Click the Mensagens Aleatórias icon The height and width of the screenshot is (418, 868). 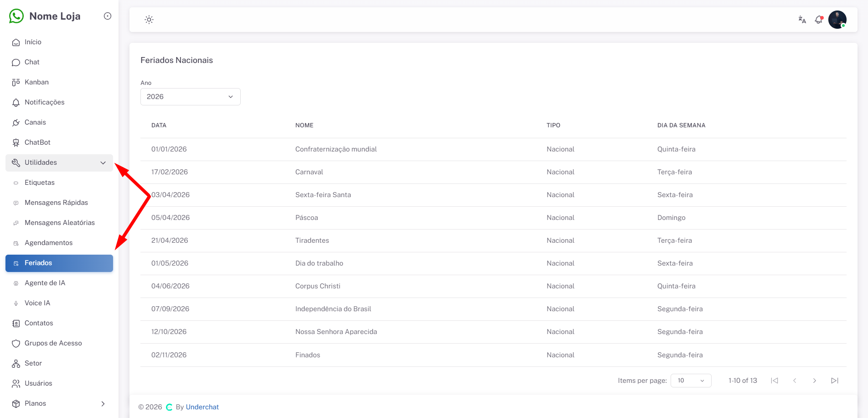[16, 223]
